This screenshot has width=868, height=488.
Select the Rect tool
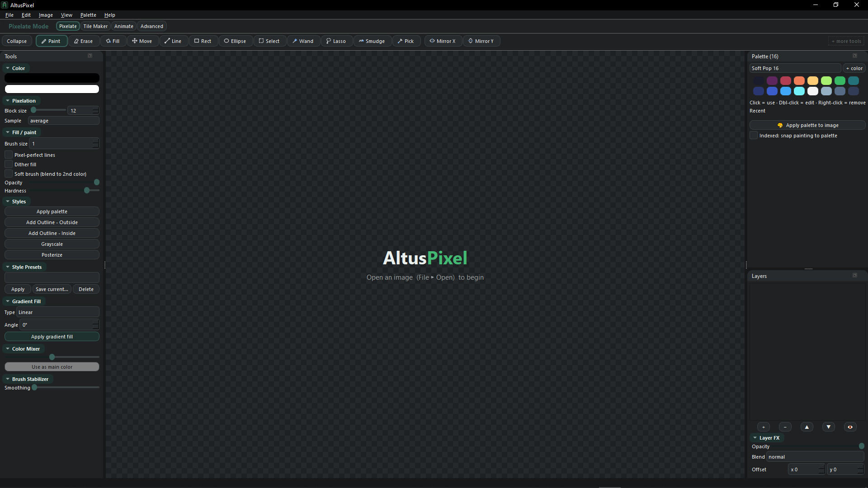[x=203, y=41]
